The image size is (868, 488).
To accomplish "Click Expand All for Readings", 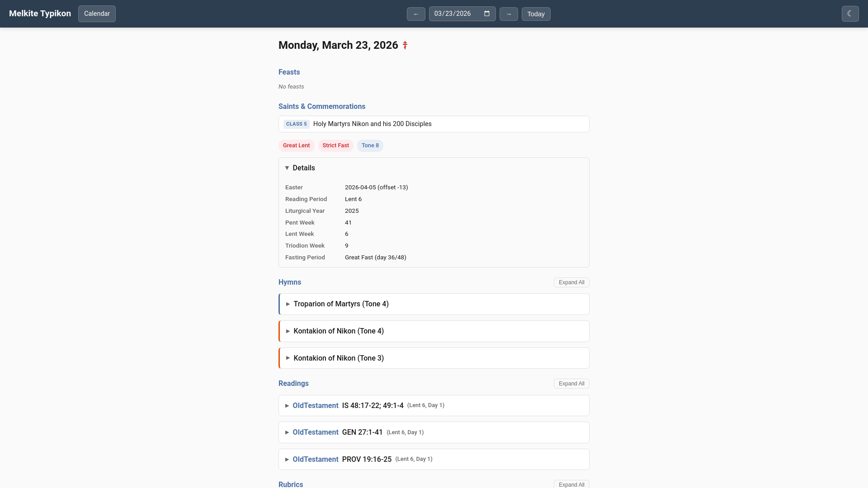I will click(571, 384).
